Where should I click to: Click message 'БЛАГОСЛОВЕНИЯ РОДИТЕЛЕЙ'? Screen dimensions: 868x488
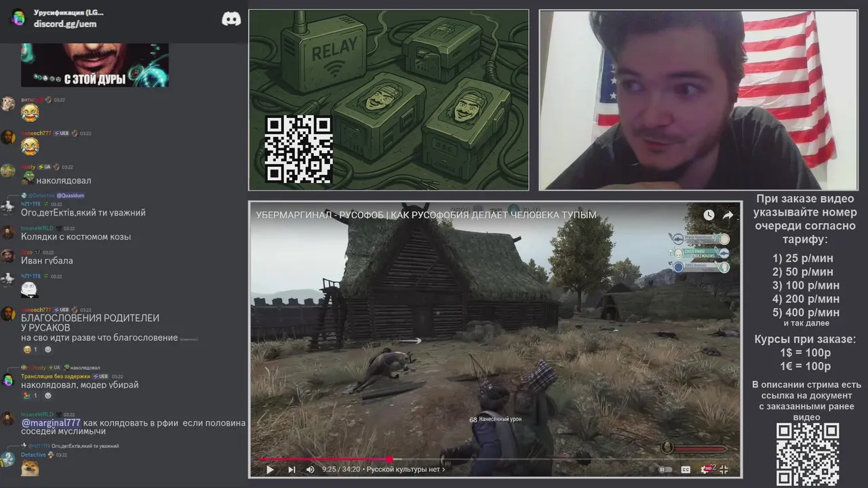[x=90, y=318]
